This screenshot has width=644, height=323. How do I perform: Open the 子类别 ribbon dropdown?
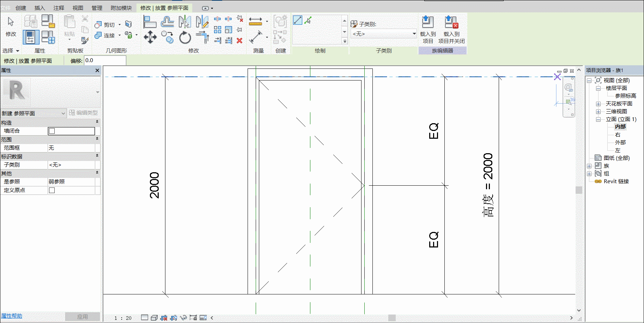pos(384,34)
